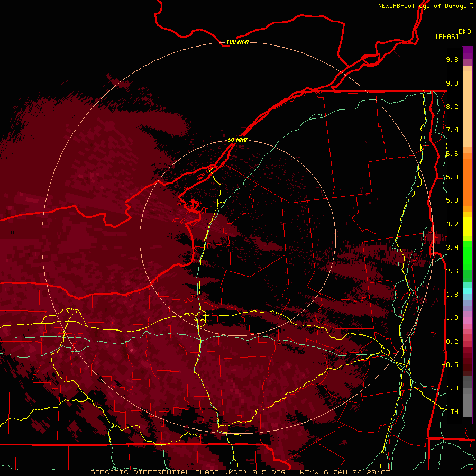
Task: Click the 5.0 scale value
Action: click(452, 200)
